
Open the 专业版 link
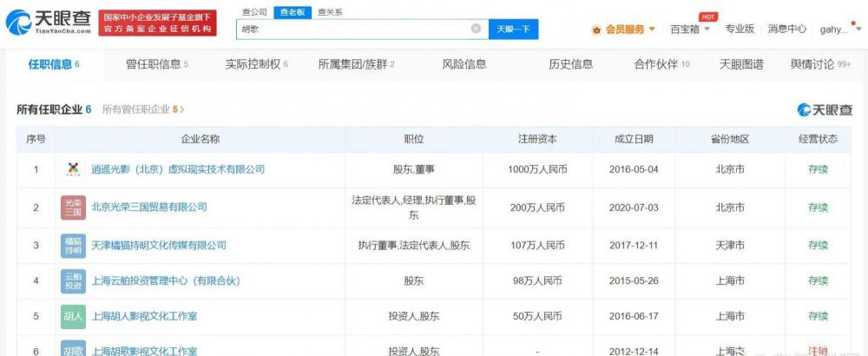(740, 30)
